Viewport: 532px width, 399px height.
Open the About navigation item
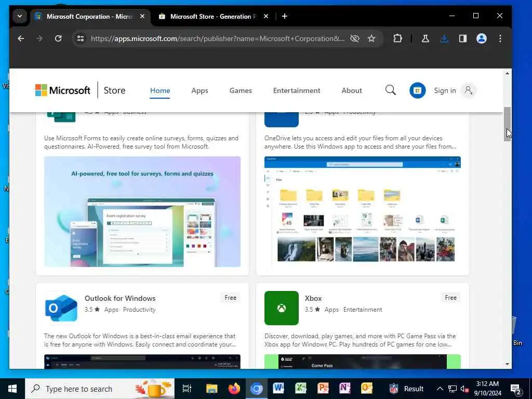[352, 90]
